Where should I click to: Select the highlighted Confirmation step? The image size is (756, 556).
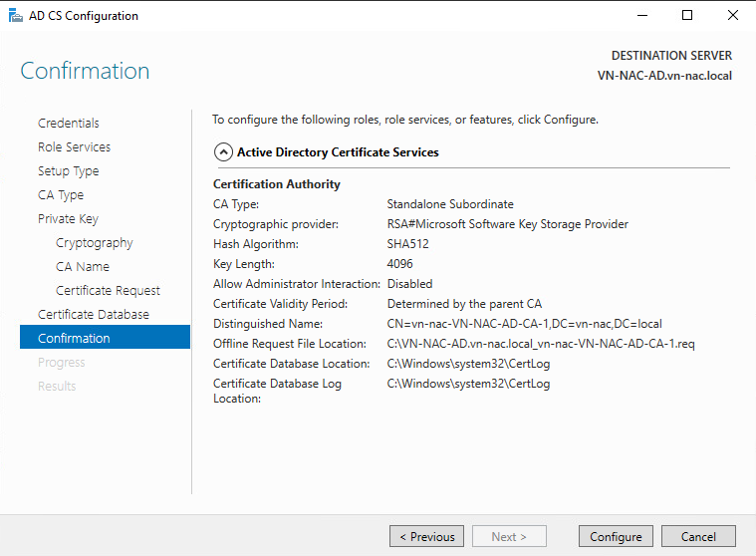coord(74,339)
